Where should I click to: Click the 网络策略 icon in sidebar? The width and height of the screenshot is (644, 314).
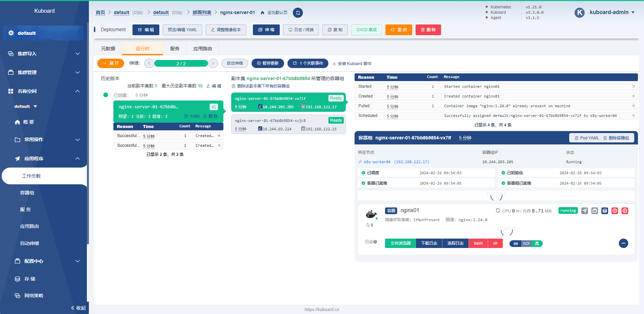pos(17,296)
